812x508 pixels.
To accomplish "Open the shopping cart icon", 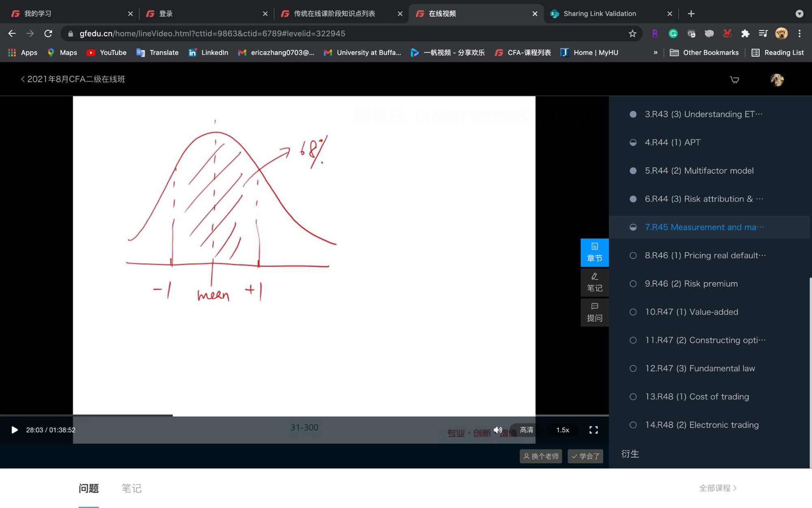I will pyautogui.click(x=734, y=80).
